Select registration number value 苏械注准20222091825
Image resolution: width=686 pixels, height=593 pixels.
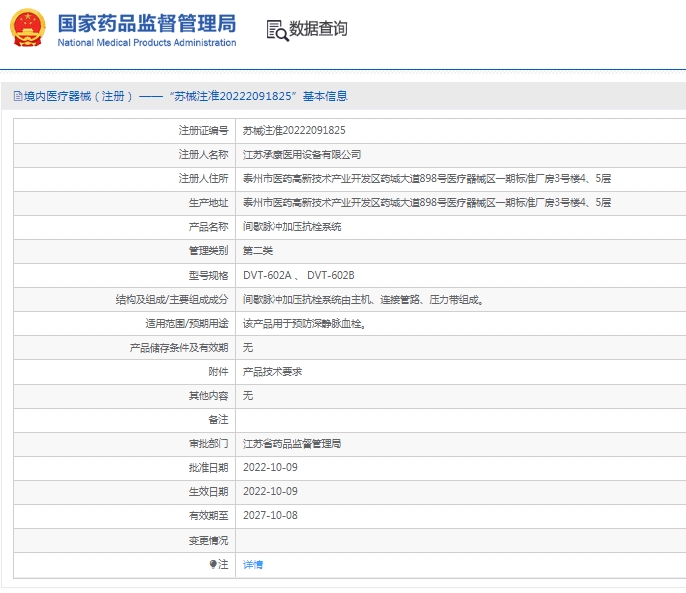[294, 130]
